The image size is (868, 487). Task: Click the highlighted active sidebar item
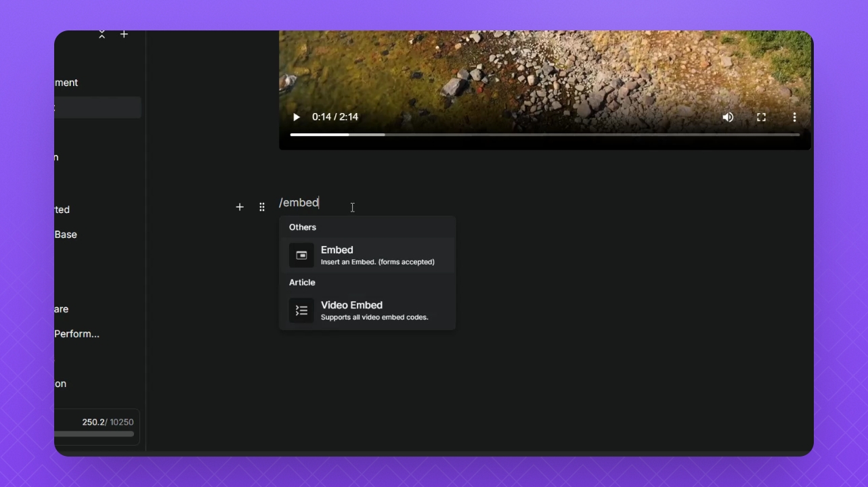[x=97, y=108]
